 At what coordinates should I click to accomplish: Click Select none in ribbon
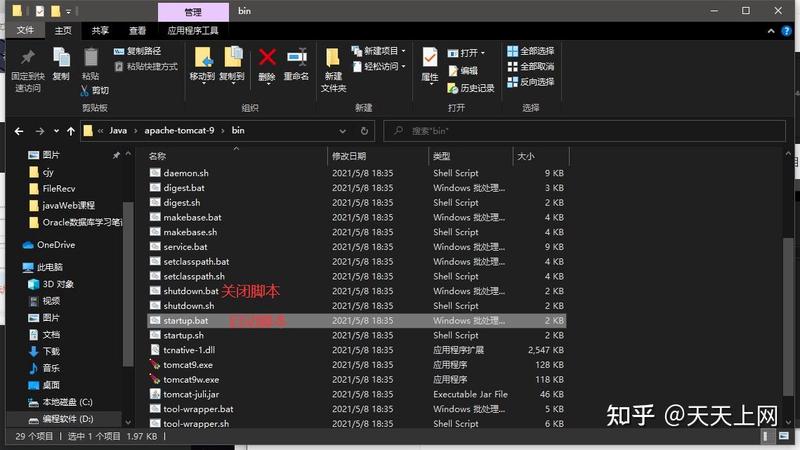531,66
